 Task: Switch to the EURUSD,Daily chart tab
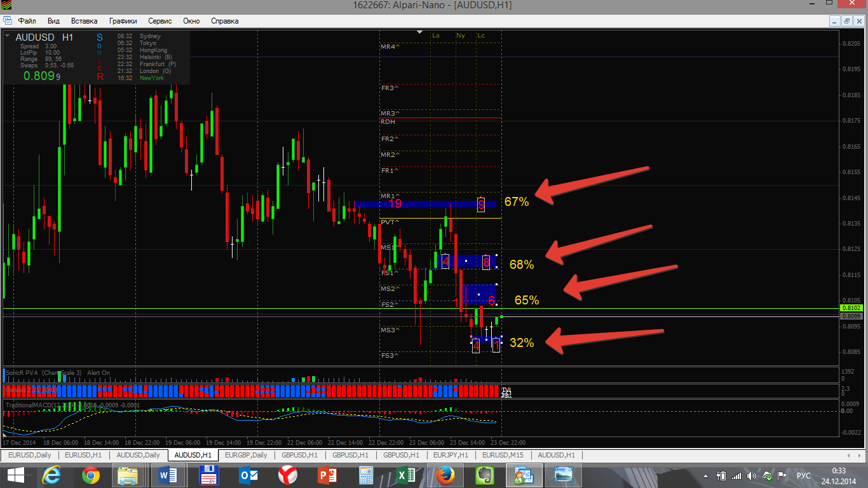coord(30,455)
